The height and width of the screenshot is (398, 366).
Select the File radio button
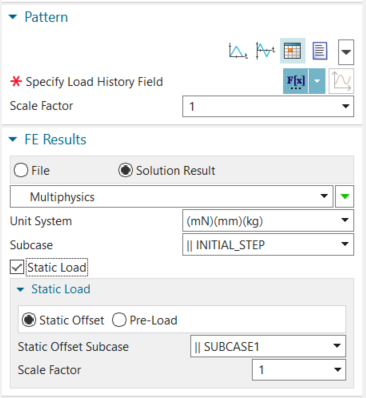[21, 170]
